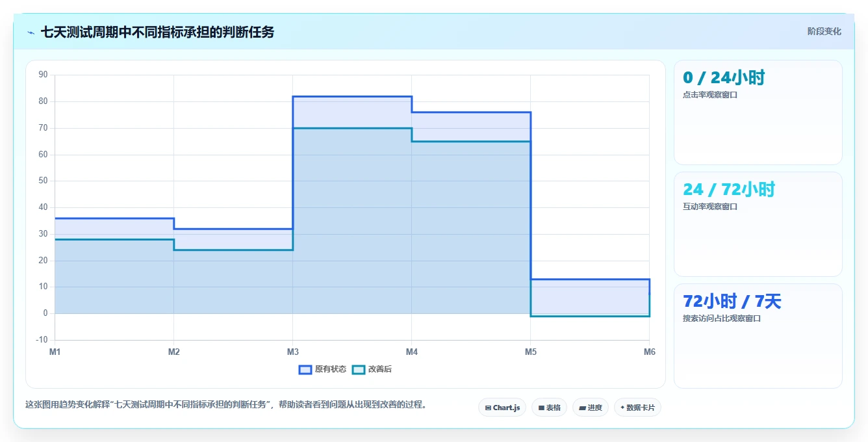Screen dimensions: 868x442
Task: Click the M3 x-axis label
Action: (293, 352)
